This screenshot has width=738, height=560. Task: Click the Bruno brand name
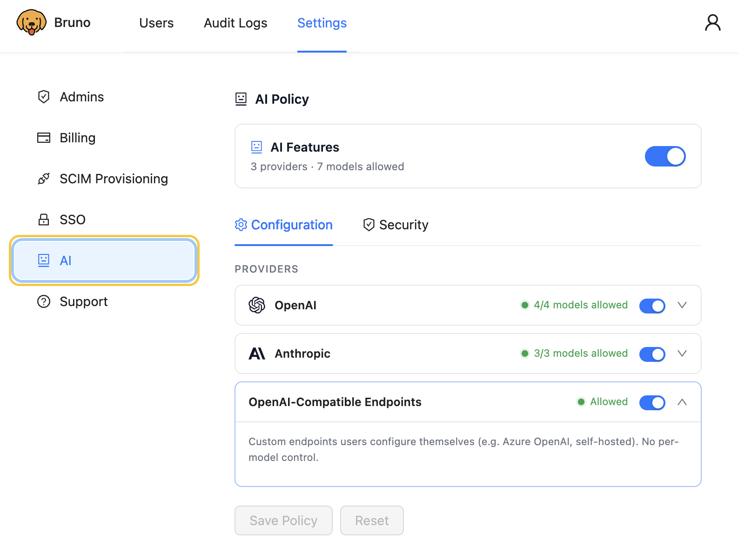click(x=72, y=22)
